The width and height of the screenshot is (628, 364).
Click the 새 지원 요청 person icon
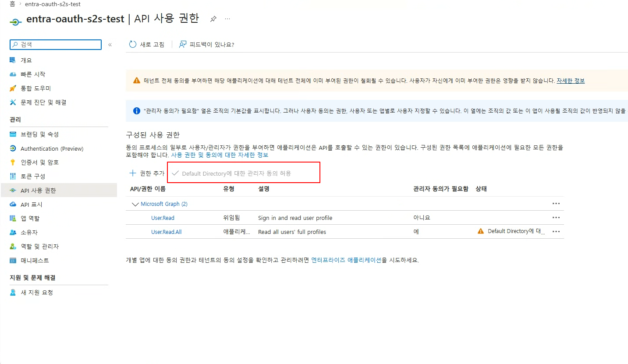pyautogui.click(x=13, y=292)
